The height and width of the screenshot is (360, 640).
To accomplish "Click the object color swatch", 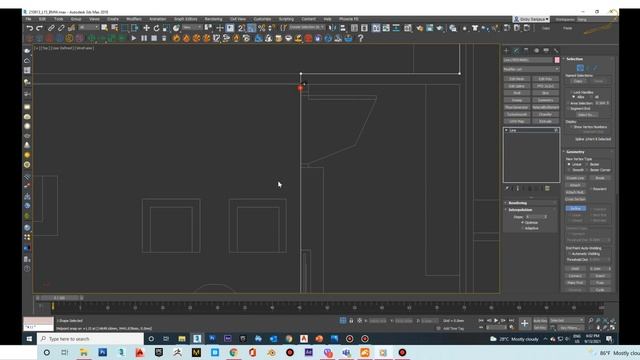I will click(557, 60).
